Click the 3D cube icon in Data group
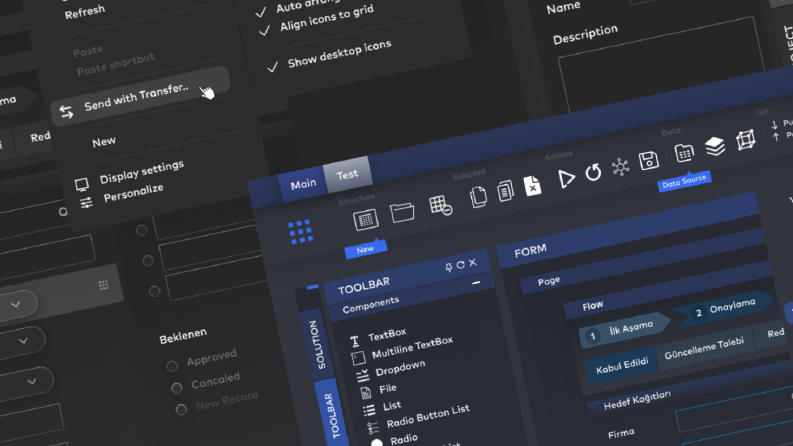Screen dimensions: 793x446 click(745, 140)
